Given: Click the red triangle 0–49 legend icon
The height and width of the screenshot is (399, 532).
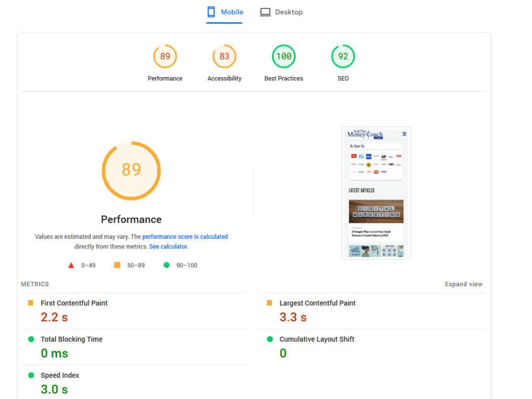Looking at the screenshot, I should (71, 265).
